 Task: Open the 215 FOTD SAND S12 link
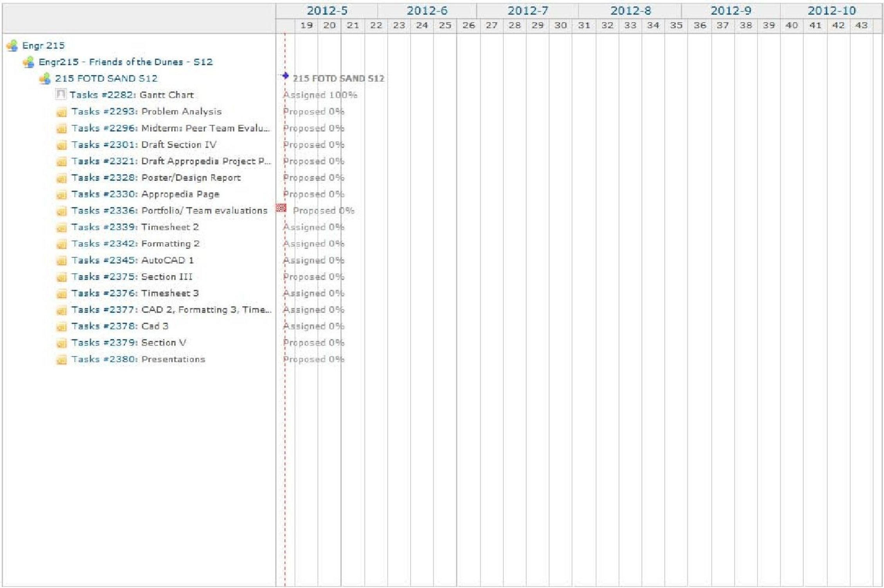point(106,78)
